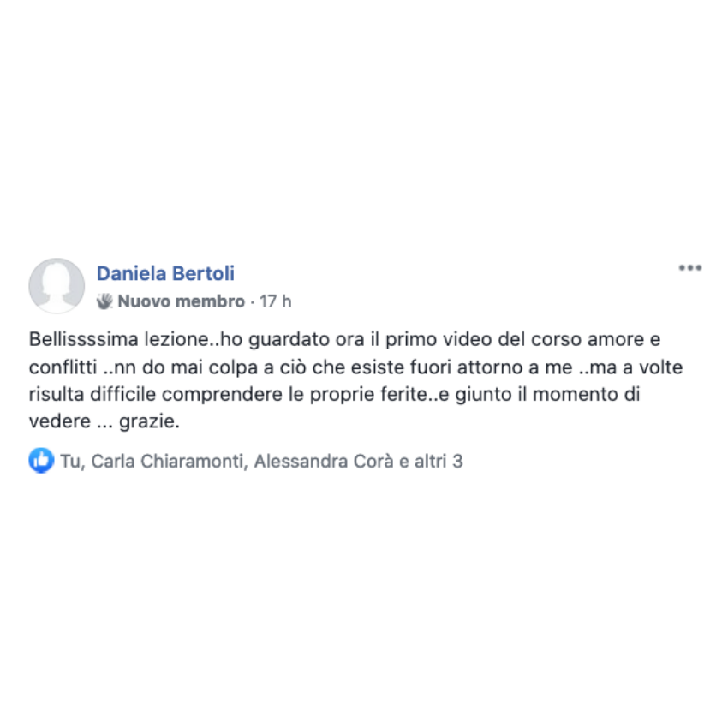Click the waving hand new member icon
The height and width of the screenshot is (728, 728).
point(104,301)
